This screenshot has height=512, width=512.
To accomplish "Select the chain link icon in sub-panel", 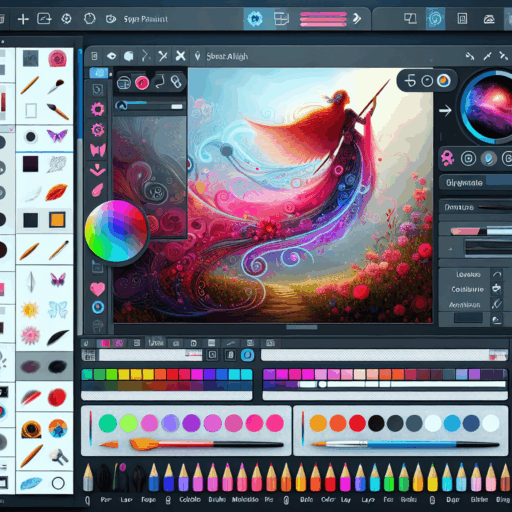I will [x=176, y=82].
